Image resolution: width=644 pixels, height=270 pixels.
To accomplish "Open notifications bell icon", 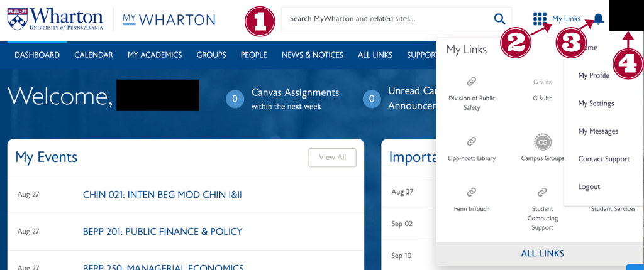I will [x=599, y=18].
